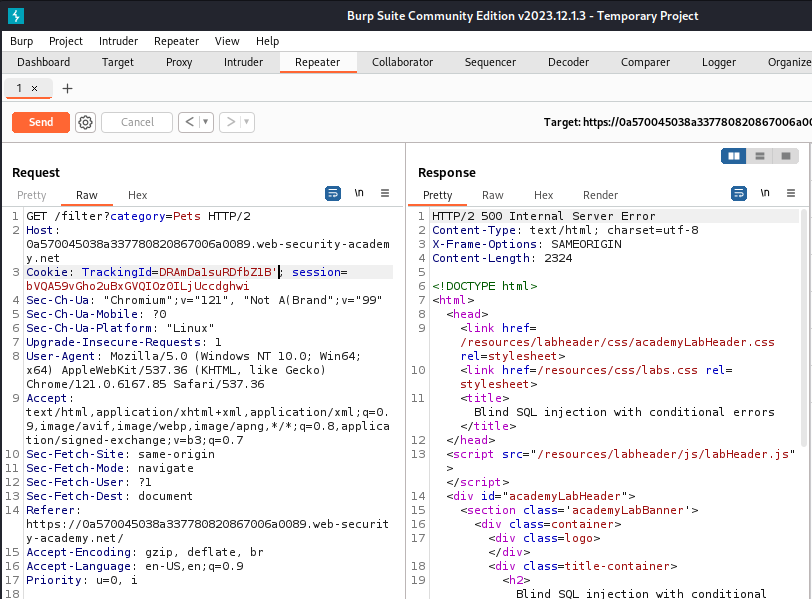Open the Project menu
Viewport: 812px width, 599px height.
(x=66, y=41)
